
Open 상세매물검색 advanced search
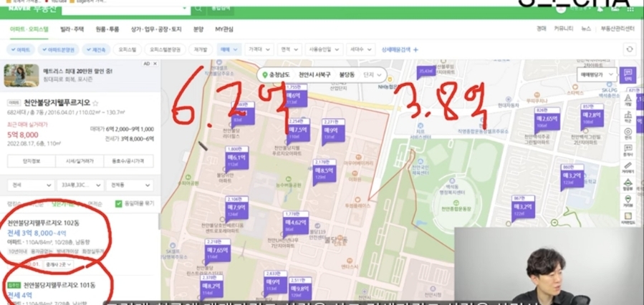point(400,49)
